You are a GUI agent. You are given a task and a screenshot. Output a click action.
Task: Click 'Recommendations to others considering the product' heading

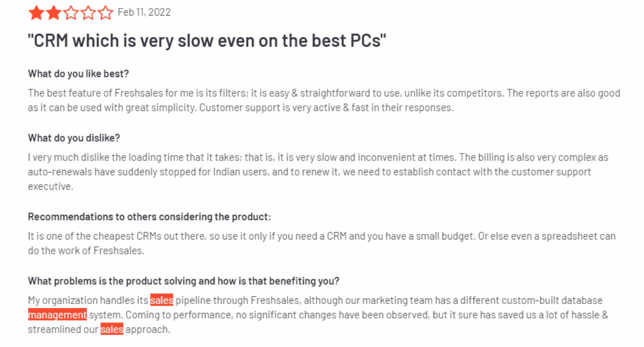point(149,216)
